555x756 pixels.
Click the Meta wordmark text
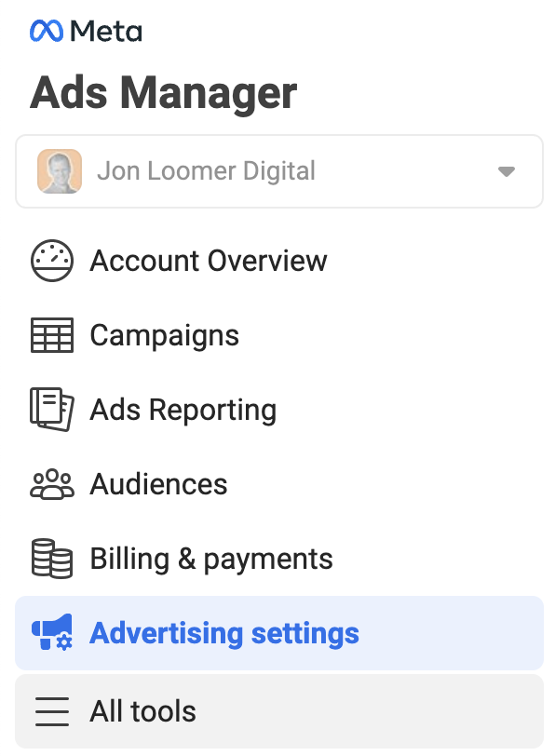106,32
